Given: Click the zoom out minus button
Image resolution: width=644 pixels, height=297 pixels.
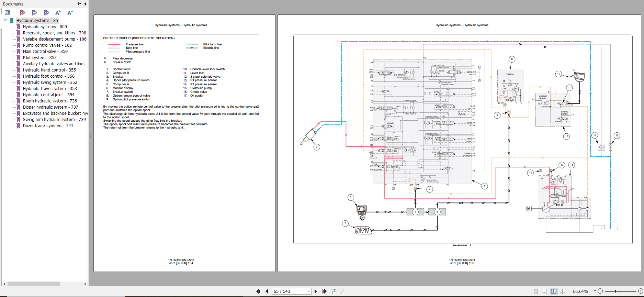Looking at the screenshot, I should click(x=600, y=291).
